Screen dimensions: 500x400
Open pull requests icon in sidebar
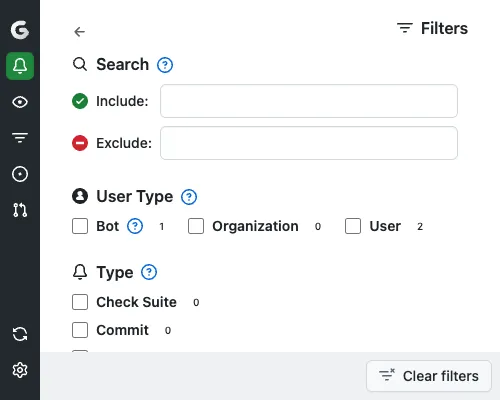pos(20,210)
